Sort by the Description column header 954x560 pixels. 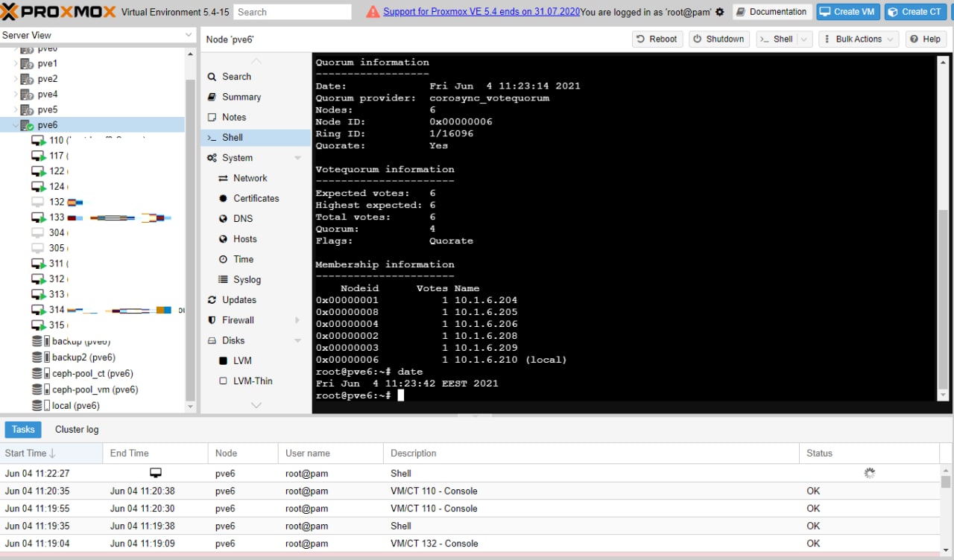591,453
